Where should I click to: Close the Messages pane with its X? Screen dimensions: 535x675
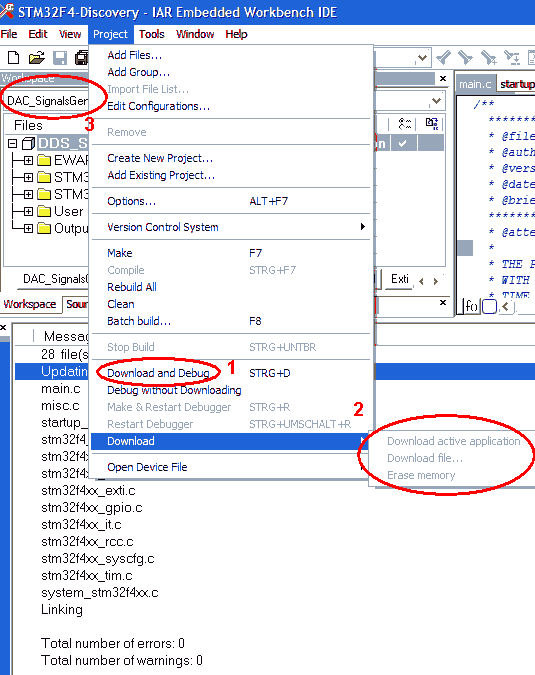click(3, 328)
